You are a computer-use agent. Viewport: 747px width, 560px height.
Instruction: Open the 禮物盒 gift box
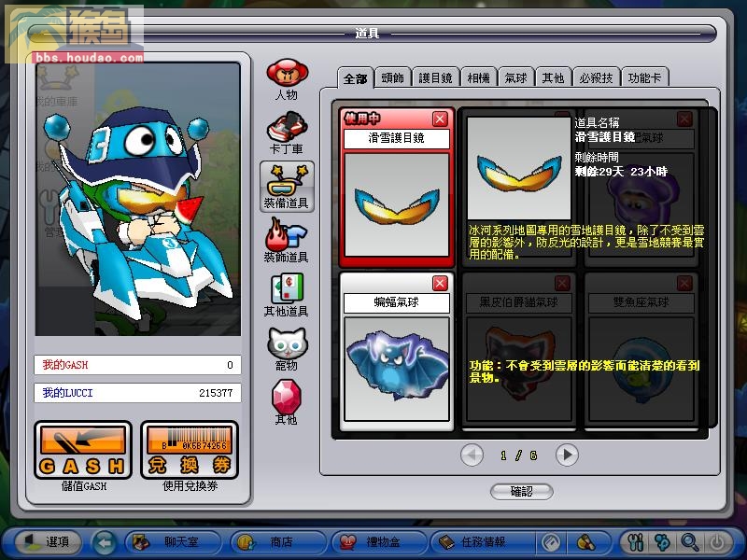(379, 541)
